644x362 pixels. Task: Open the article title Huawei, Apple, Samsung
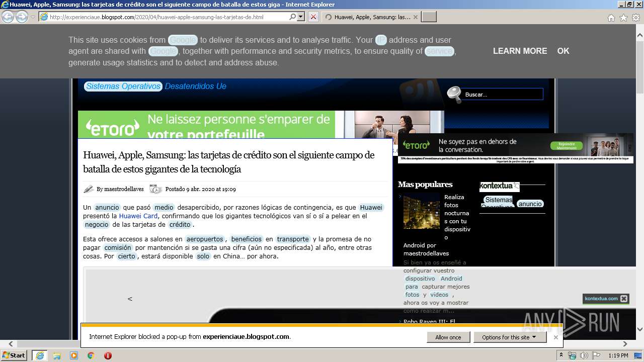point(229,162)
